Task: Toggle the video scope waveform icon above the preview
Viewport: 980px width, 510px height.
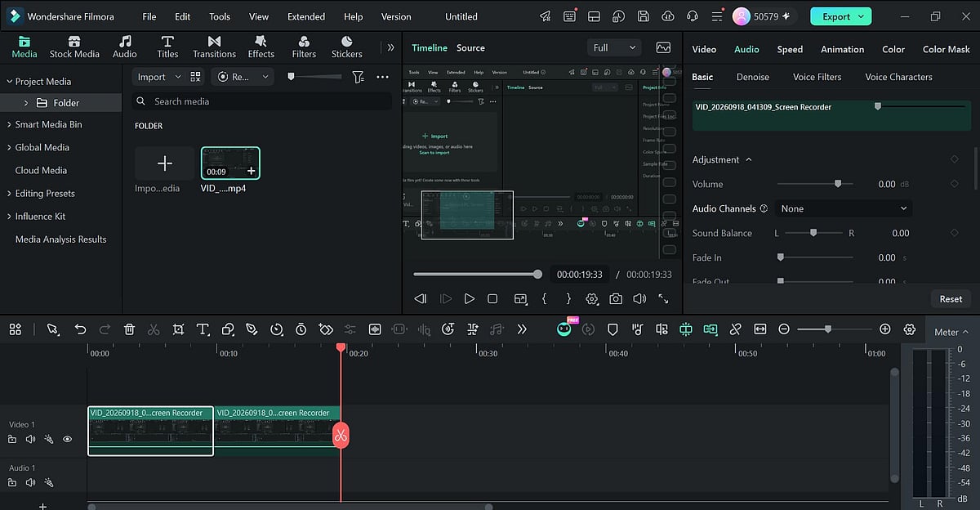Action: click(663, 48)
